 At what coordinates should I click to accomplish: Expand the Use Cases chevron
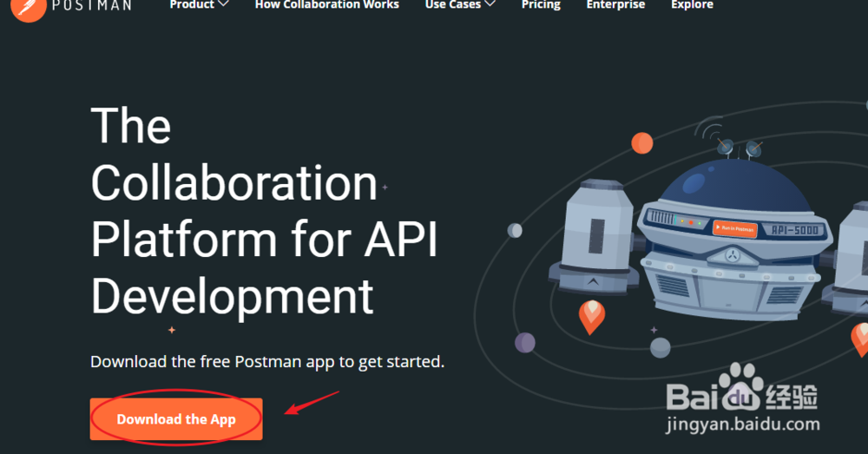pos(490,3)
